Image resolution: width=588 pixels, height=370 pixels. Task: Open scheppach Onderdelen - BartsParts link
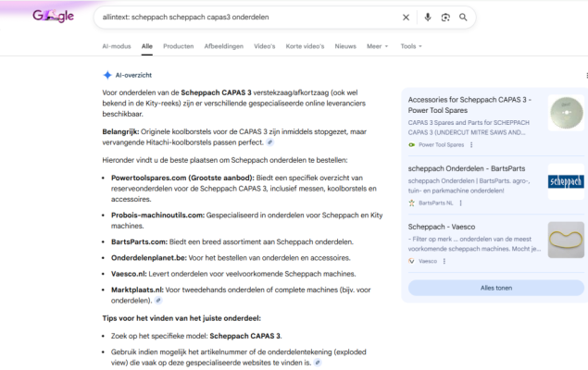(467, 168)
